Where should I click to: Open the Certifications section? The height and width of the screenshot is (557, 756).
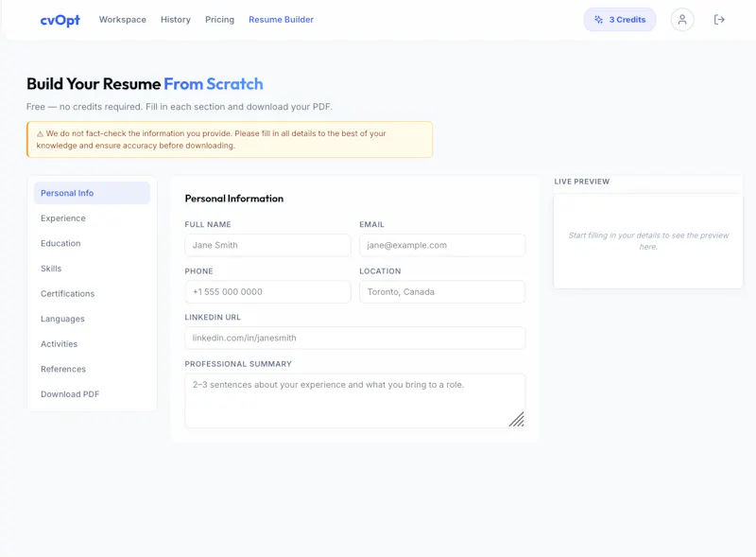click(92, 293)
